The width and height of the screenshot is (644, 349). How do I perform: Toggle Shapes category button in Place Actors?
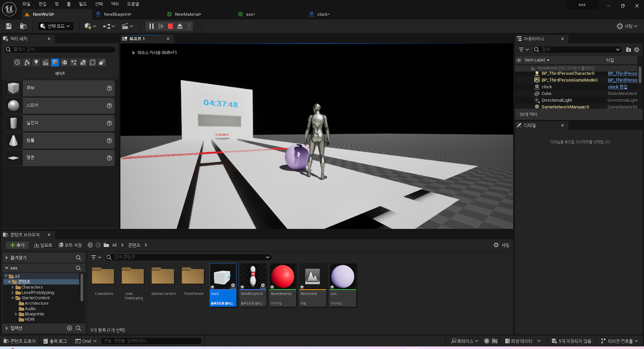point(55,62)
